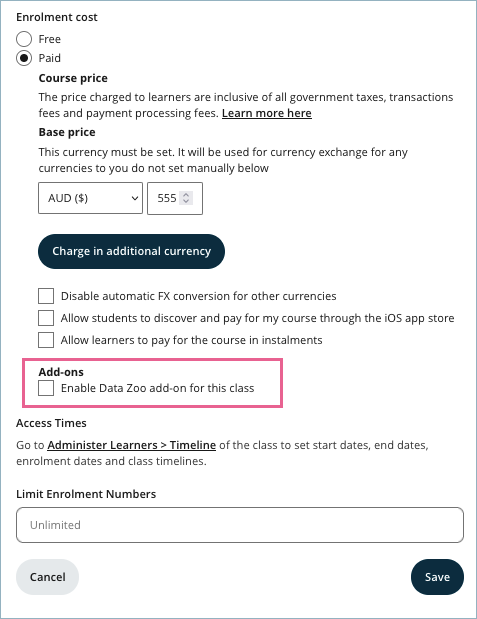
Task: Follow the 'Administer Learners > Timeline' link
Action: tap(131, 445)
